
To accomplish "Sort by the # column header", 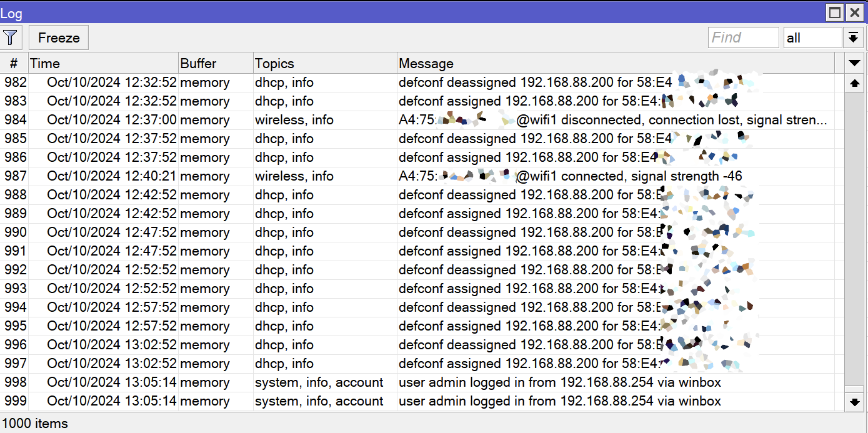I will click(14, 63).
